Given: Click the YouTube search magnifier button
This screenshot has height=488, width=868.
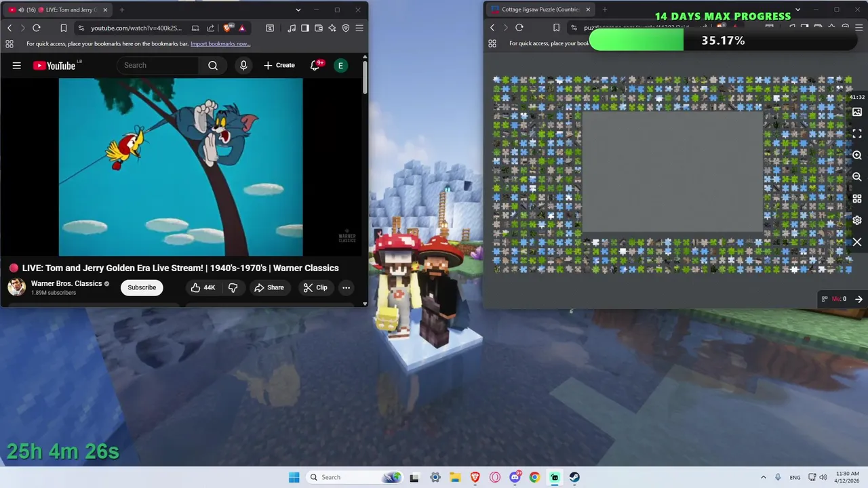Looking at the screenshot, I should click(x=213, y=65).
